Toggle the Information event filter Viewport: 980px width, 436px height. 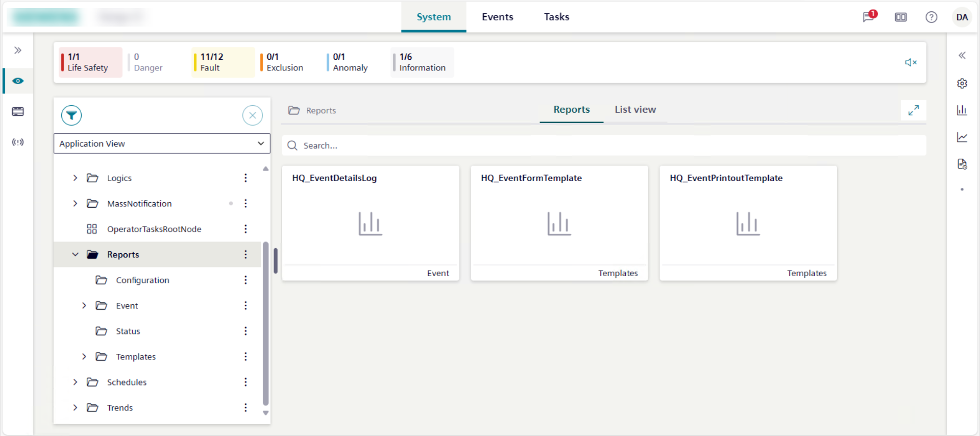click(422, 62)
